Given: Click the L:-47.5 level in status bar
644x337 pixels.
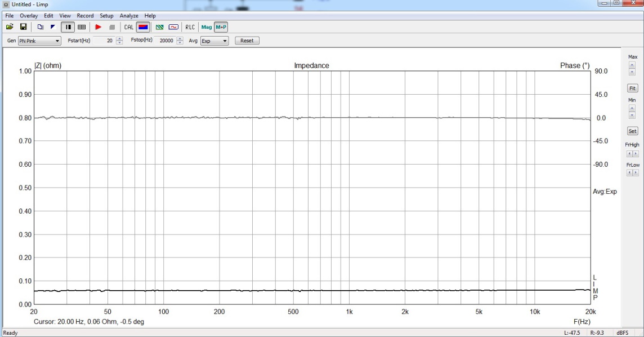Looking at the screenshot, I should (x=572, y=332).
